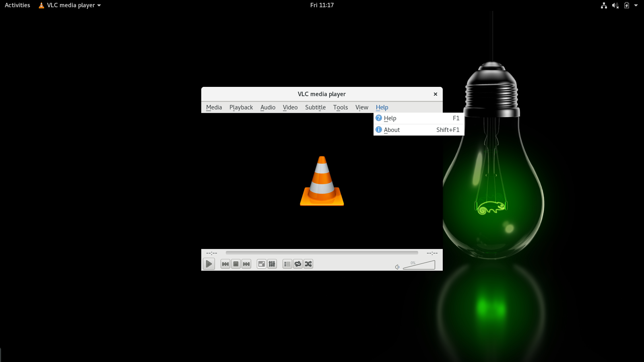
Task: Open the extended settings equalizer icon
Action: pos(272,264)
